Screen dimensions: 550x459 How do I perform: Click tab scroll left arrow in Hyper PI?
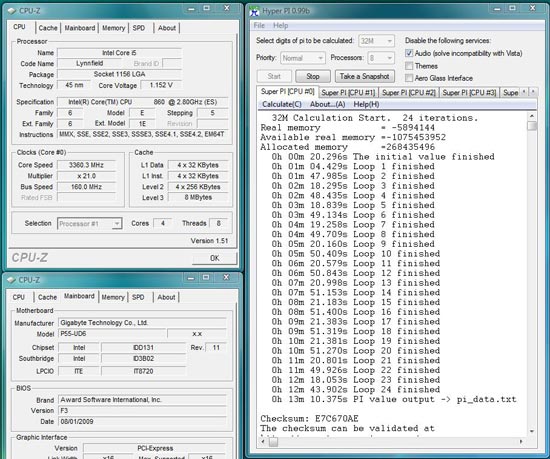[x=524, y=92]
